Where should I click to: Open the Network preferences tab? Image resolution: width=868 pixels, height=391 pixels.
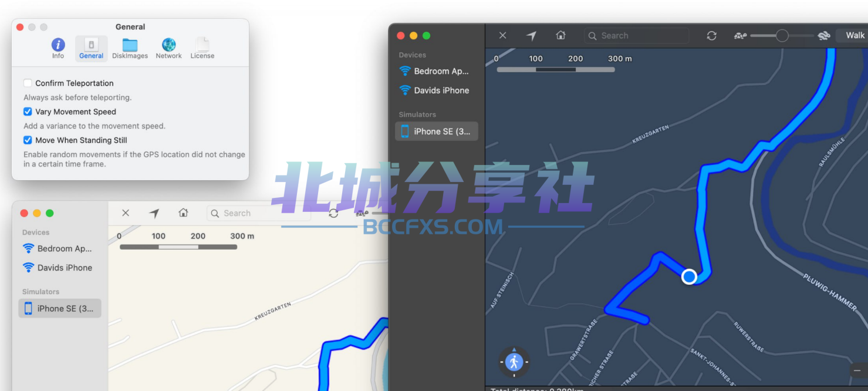(x=168, y=48)
